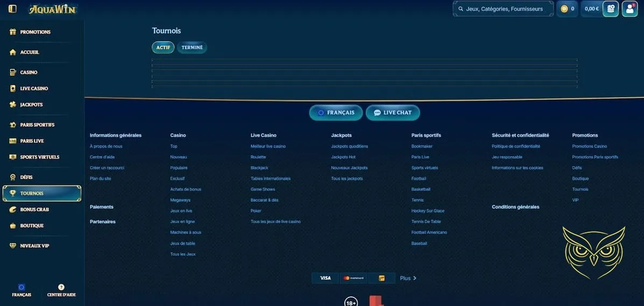Screen dimensions: 644x306
Task: Collapse the sidebar using the top-left panel icon
Action: [x=12, y=9]
